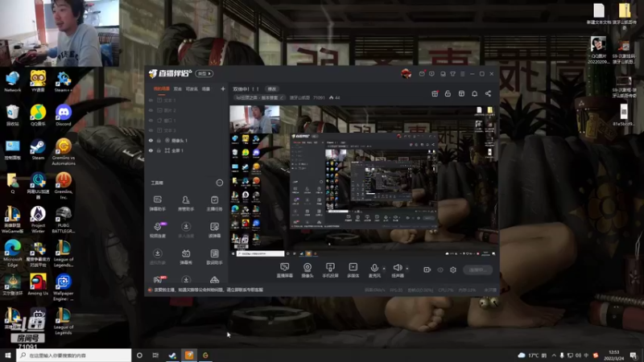Click the stream preview canvas
This screenshot has height=362, width=644.
coord(363,182)
